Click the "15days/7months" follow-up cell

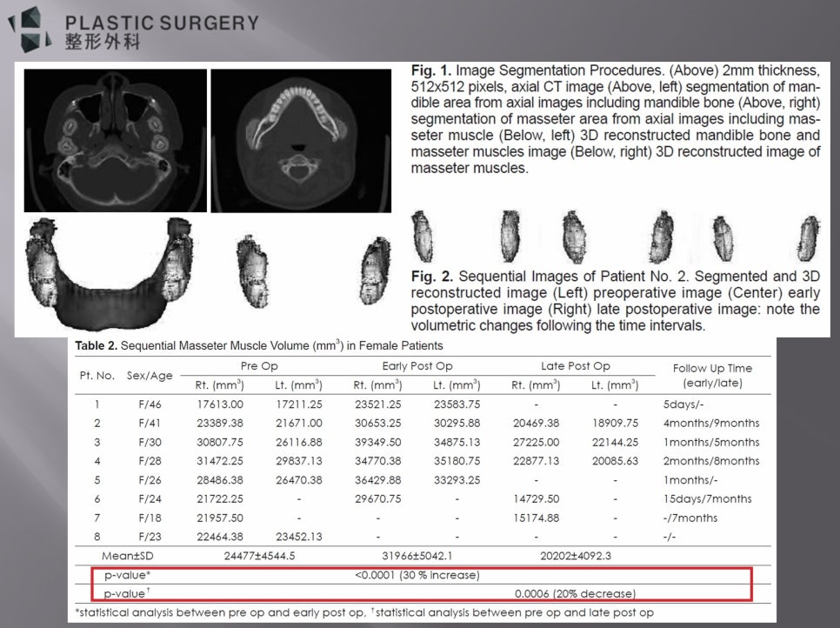pos(708,499)
